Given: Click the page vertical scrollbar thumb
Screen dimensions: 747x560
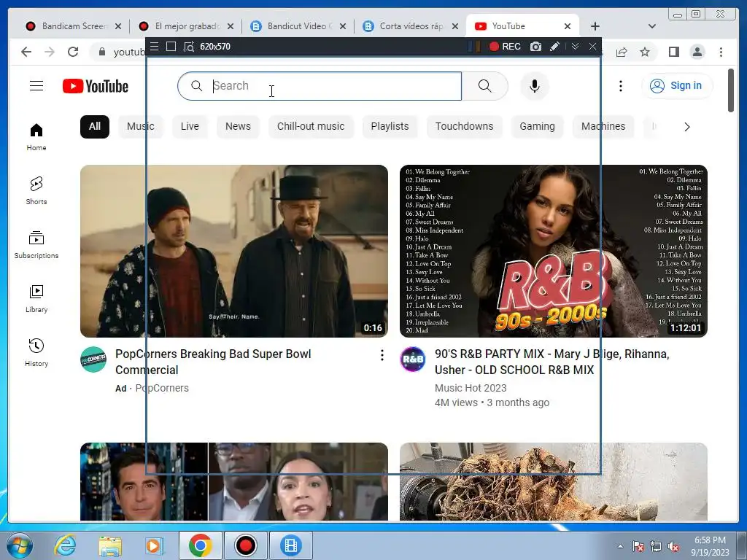Looking at the screenshot, I should coord(731,90).
